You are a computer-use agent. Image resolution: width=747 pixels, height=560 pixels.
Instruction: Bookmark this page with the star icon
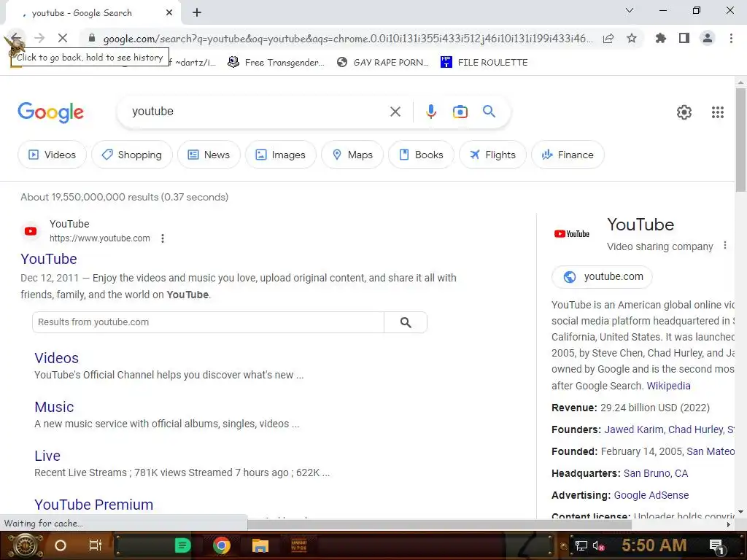[x=632, y=38]
